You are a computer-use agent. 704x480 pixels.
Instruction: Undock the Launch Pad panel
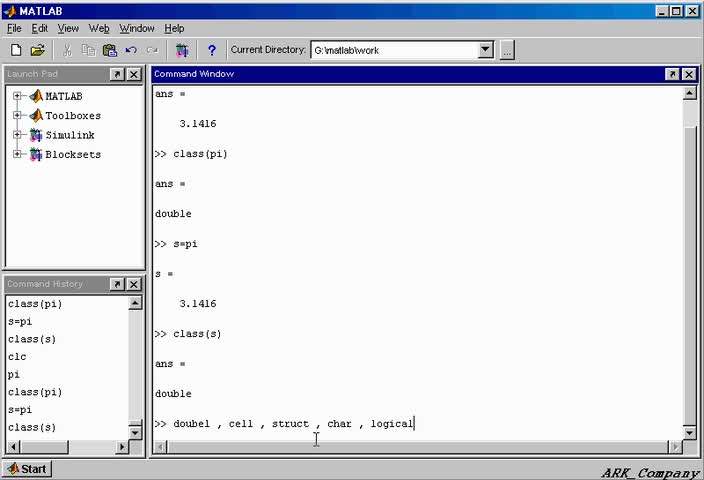pos(117,74)
